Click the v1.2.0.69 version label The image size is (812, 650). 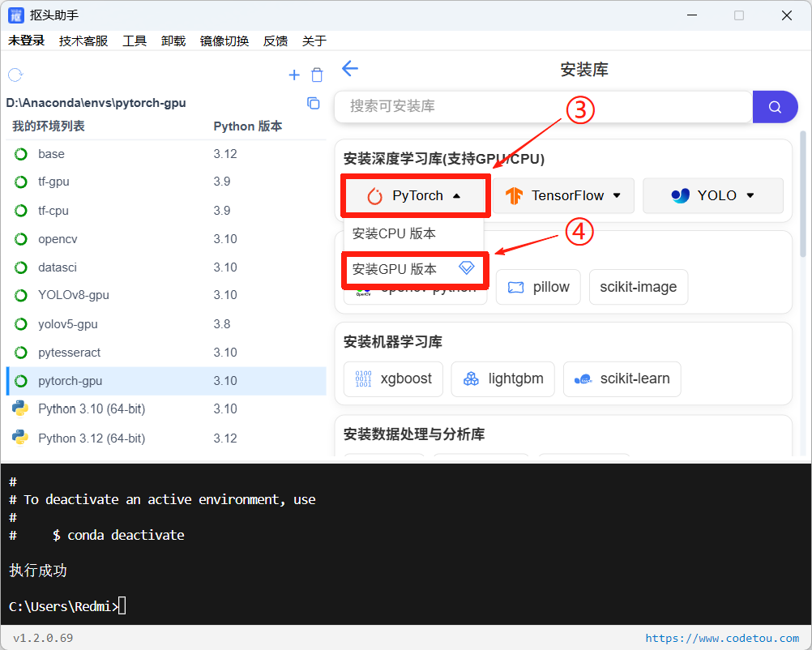[x=43, y=638]
